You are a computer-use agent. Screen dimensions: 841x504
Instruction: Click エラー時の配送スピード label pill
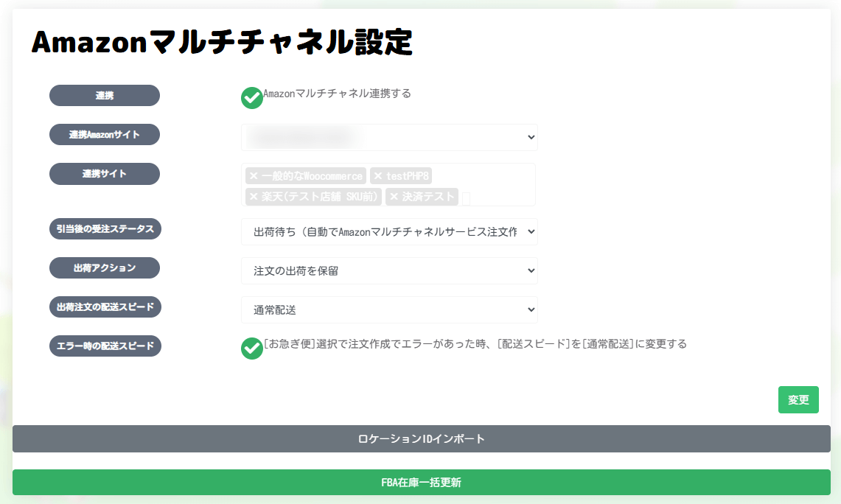[105, 346]
